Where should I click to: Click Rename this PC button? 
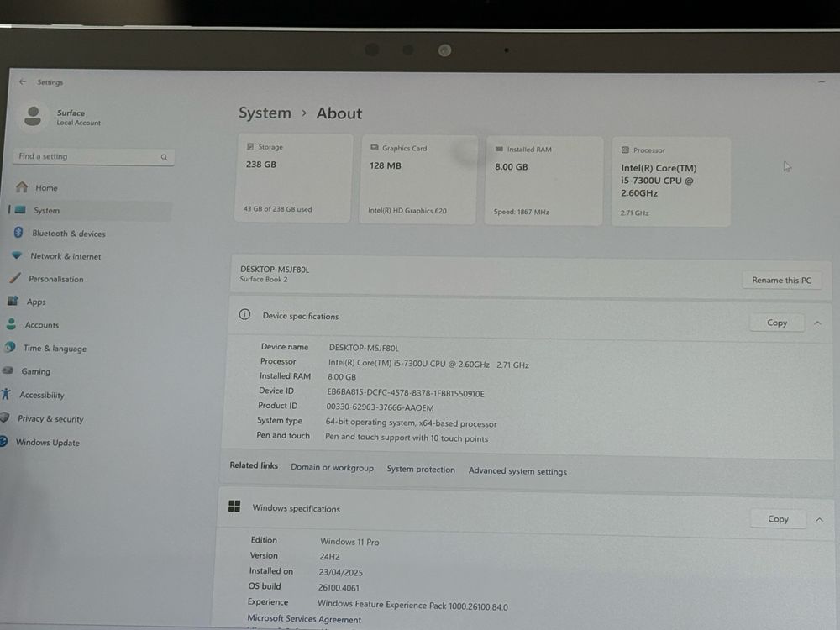(781, 280)
